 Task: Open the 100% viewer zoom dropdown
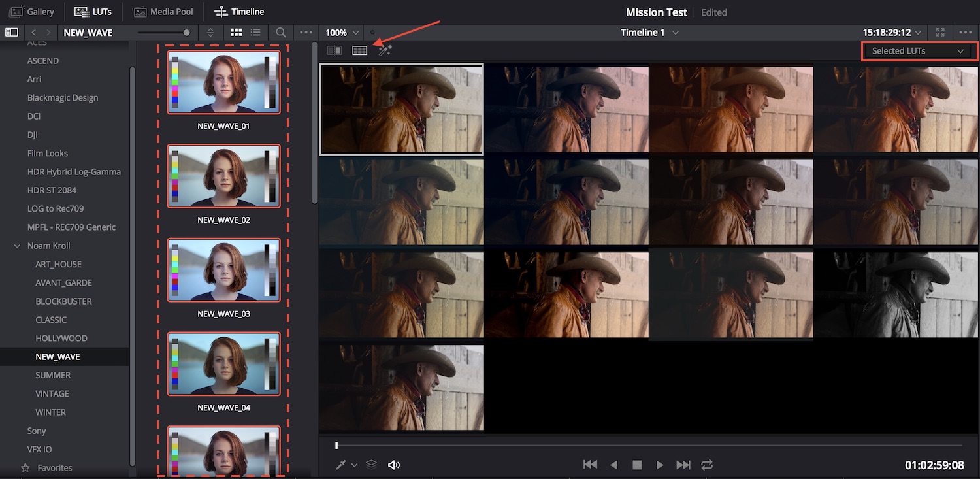click(342, 32)
